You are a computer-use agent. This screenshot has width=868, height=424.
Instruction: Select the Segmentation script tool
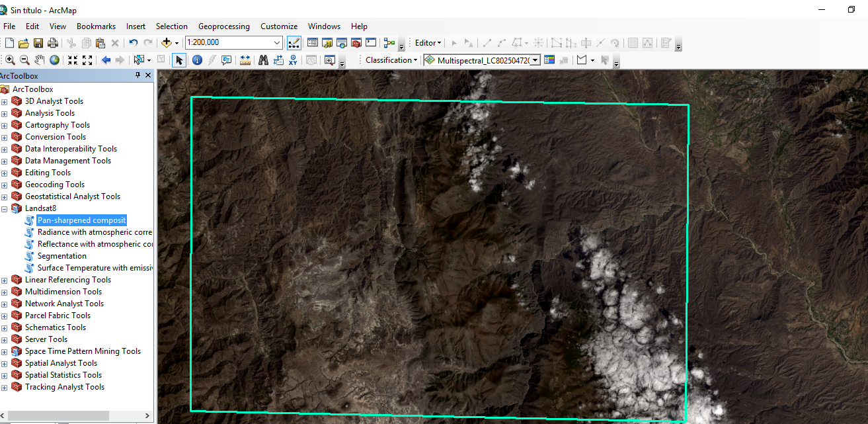click(x=61, y=256)
